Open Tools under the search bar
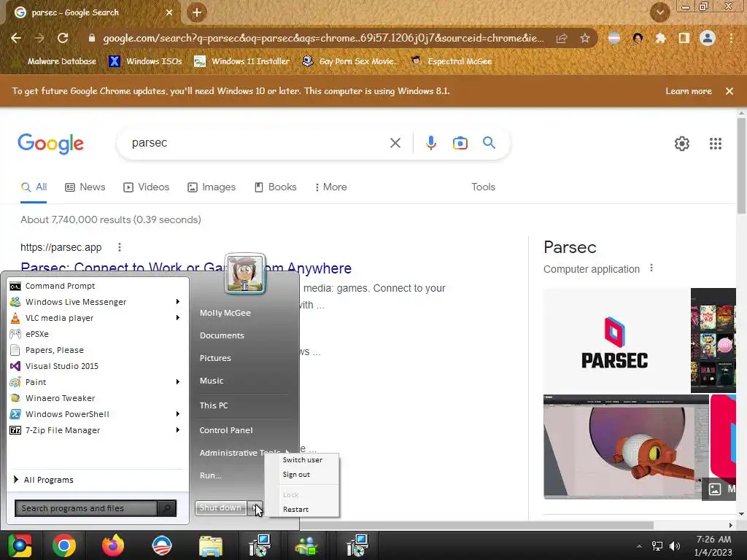747x560 pixels. tap(483, 187)
